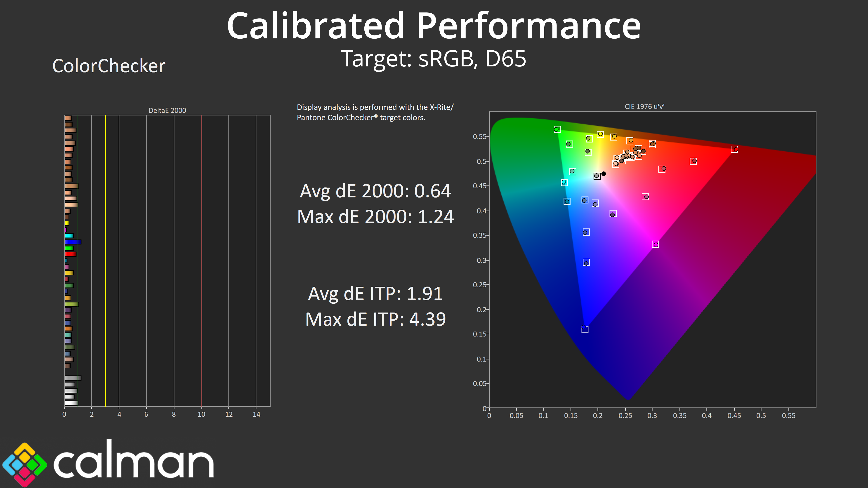
Task: Click the bright yellow bar in DeltaE chart
Action: pos(67,223)
